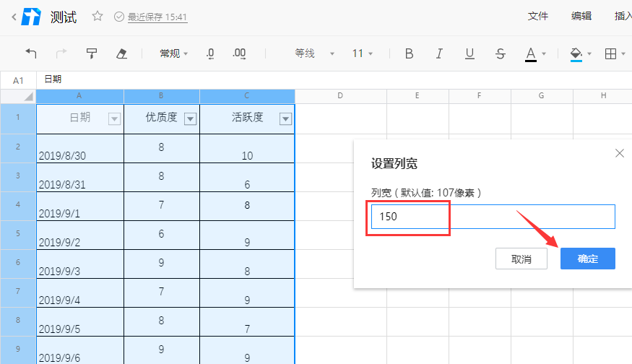Select column A header
Screen dimensions: 632x364
(x=79, y=96)
